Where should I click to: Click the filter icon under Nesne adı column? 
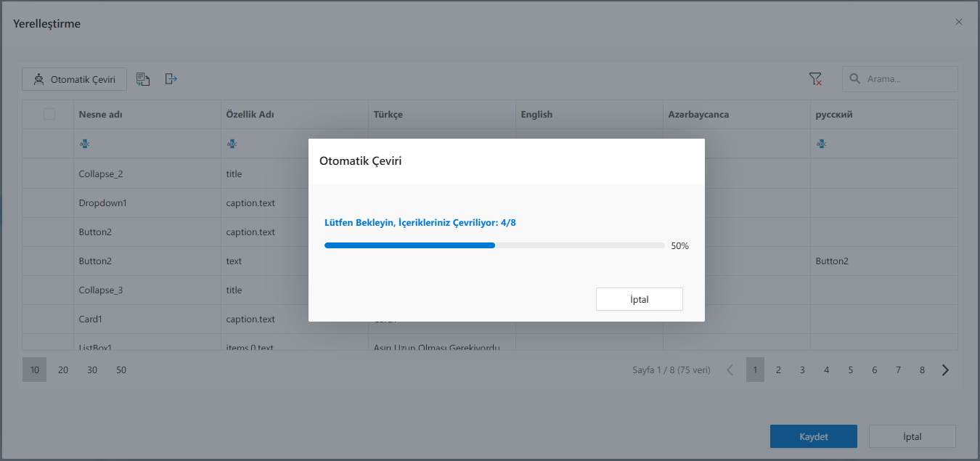[85, 143]
